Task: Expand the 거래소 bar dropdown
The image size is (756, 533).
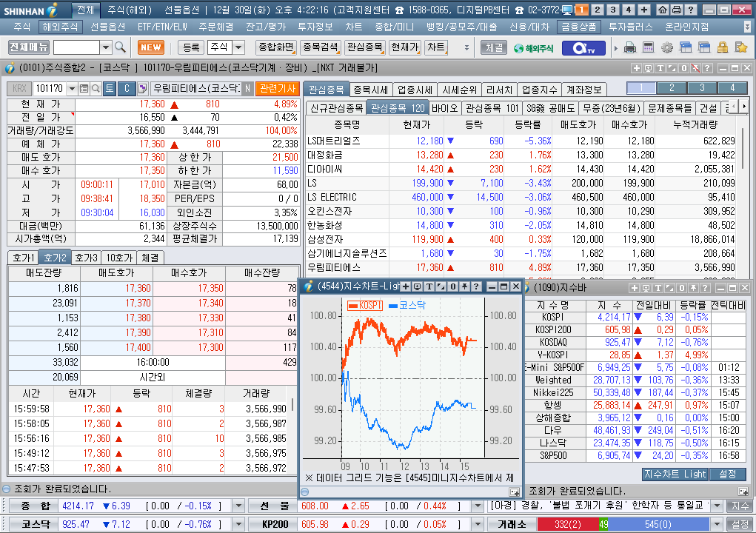Action: tap(717, 524)
